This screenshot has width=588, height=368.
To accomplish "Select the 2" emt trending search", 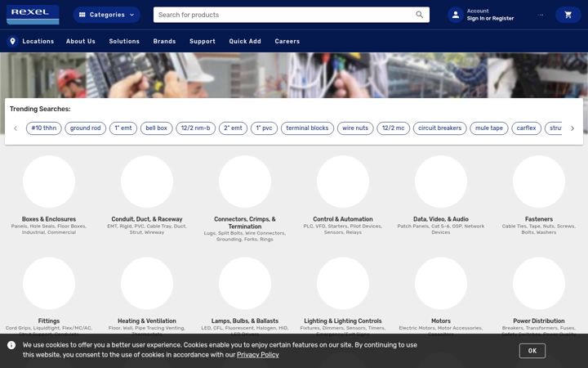I will click(x=234, y=128).
